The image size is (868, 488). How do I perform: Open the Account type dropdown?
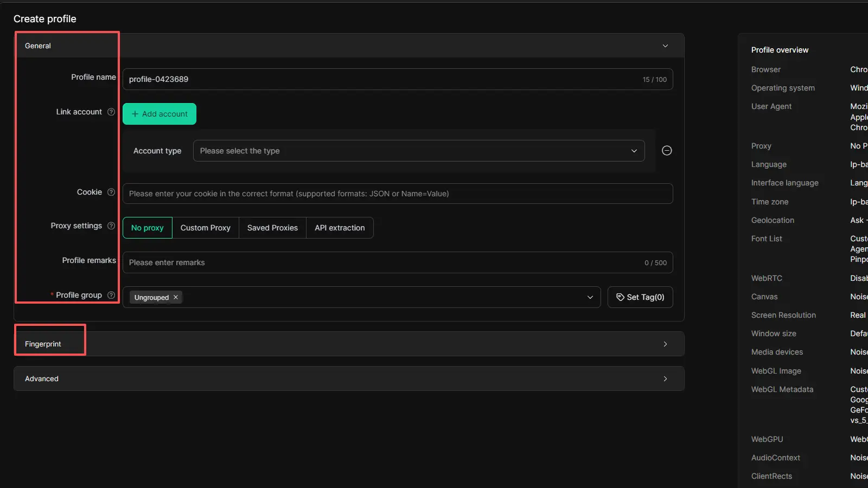(418, 151)
